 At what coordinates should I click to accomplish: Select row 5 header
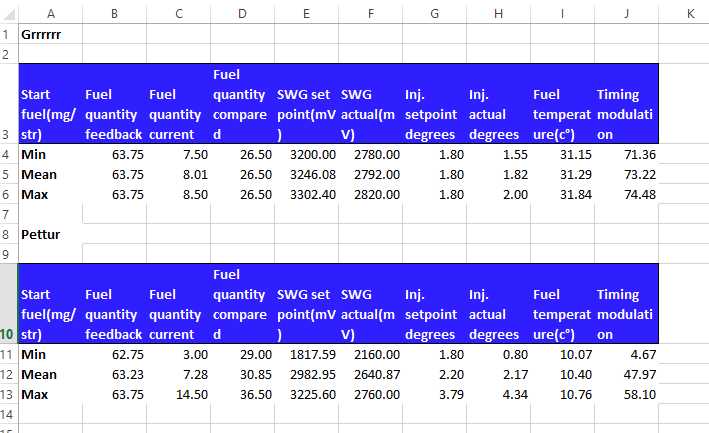9,174
